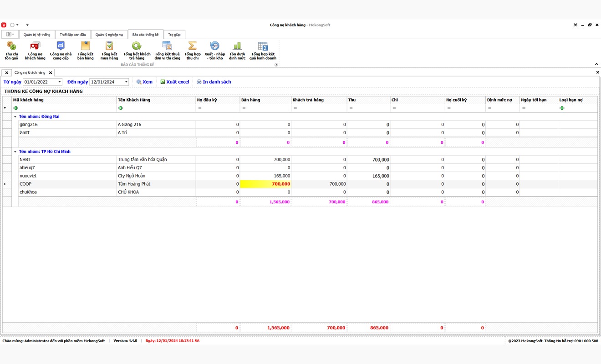
Task: Collapse the TP Hồ Chí Minh group
Action: point(15,152)
